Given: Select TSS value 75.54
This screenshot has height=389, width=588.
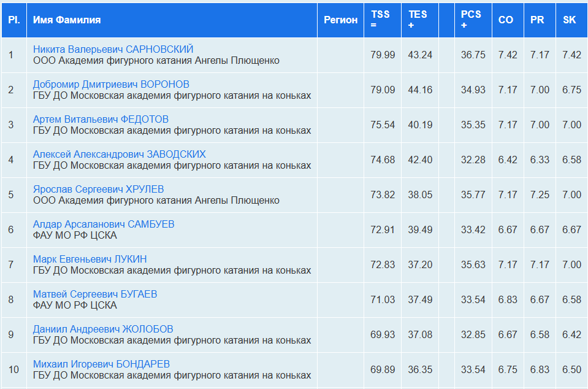Looking at the screenshot, I should coord(383,125).
